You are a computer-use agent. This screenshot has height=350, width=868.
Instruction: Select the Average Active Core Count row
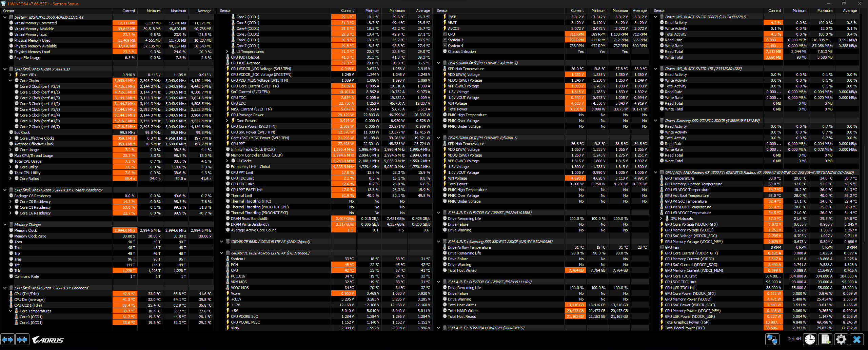point(325,230)
